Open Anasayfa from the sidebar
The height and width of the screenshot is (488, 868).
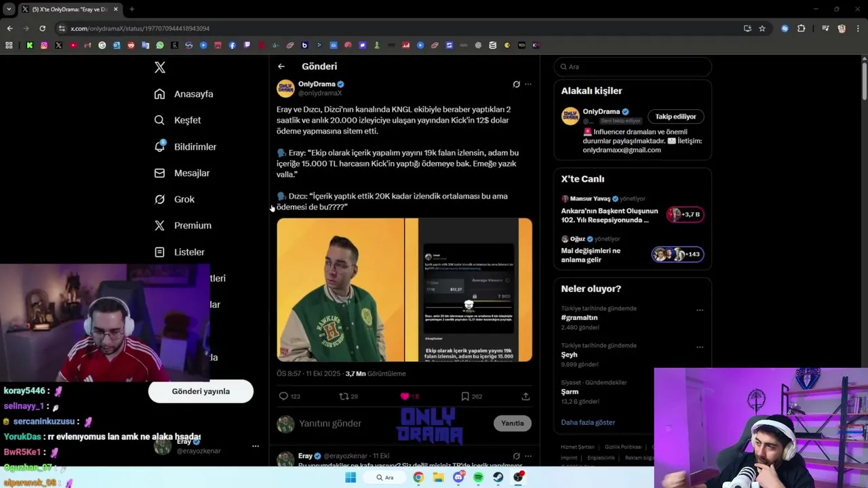tap(184, 94)
